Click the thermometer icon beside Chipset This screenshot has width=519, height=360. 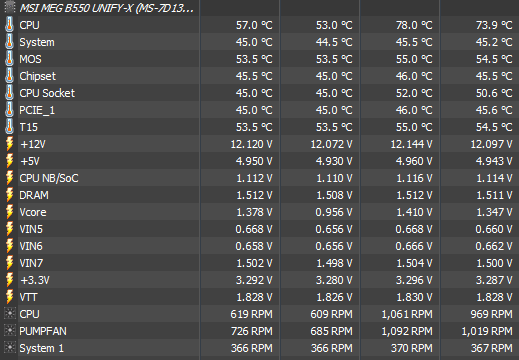point(10,76)
